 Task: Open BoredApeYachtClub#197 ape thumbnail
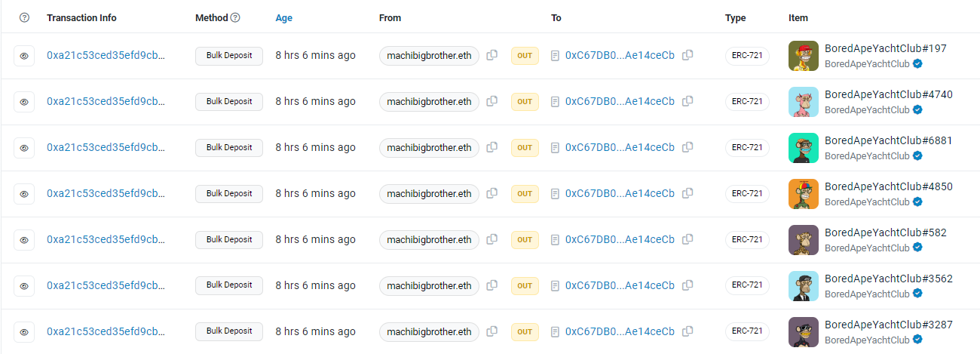click(x=804, y=56)
